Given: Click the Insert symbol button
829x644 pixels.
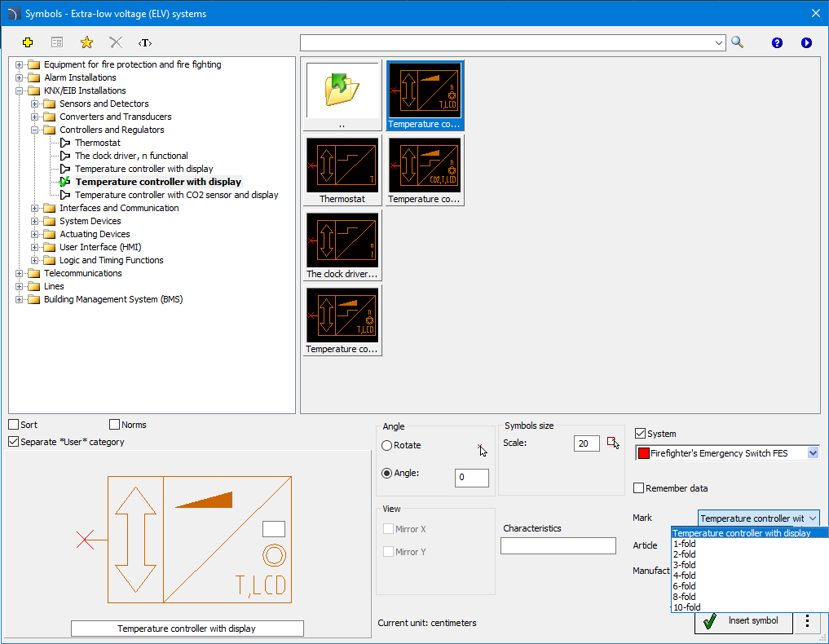Looking at the screenshot, I should [743, 620].
